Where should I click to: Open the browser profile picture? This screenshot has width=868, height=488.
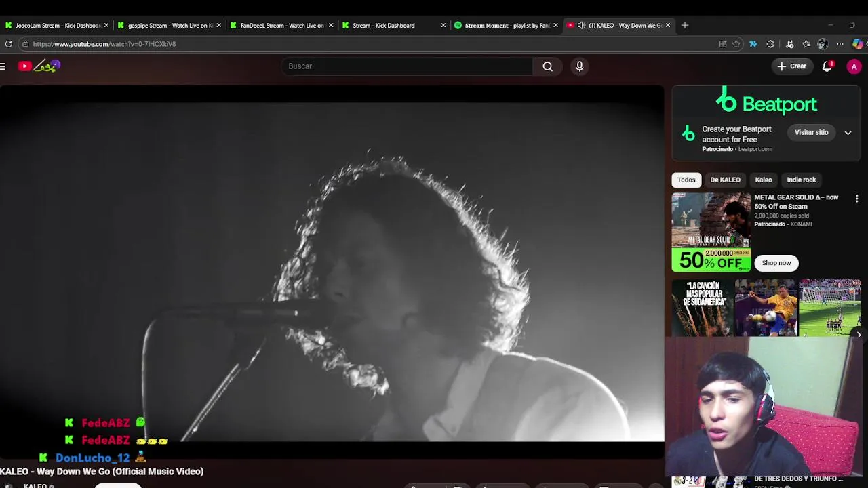pos(823,44)
